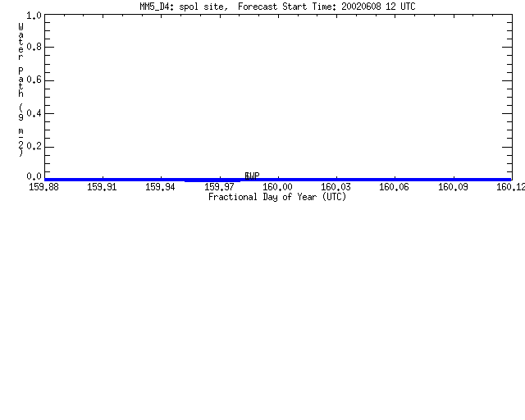Click the 159.88 x-axis tick label
525x420 pixels.
click(43, 187)
